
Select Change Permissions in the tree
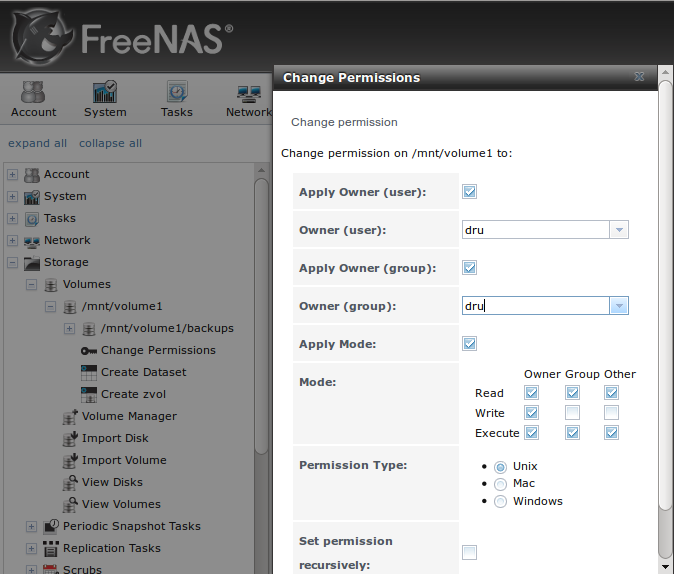[x=158, y=350]
